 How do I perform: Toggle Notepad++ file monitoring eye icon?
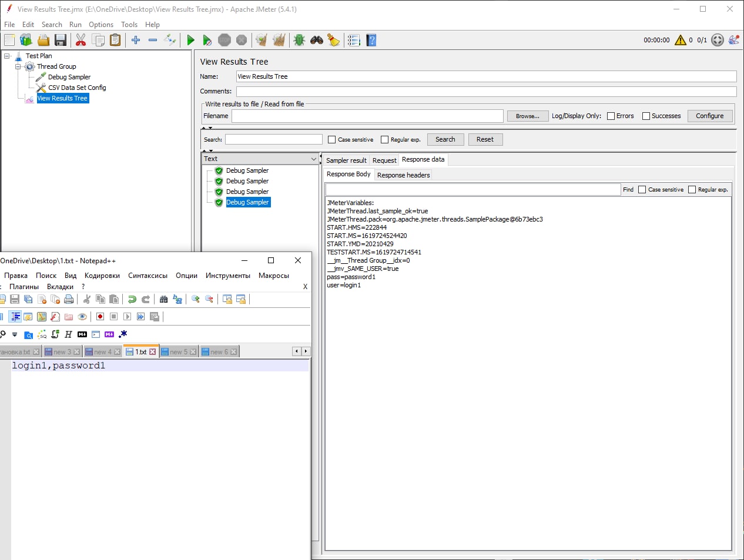(x=82, y=317)
